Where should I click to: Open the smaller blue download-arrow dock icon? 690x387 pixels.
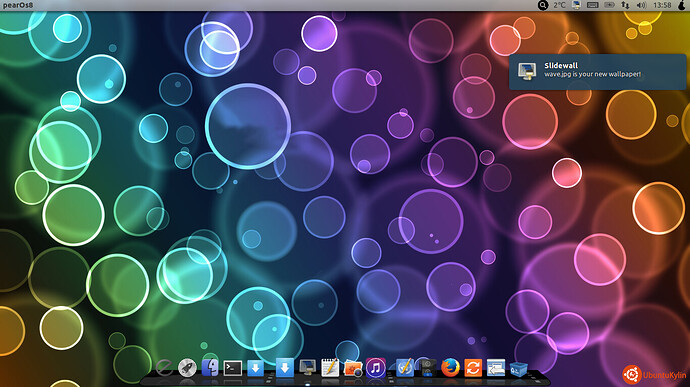pos(256,368)
